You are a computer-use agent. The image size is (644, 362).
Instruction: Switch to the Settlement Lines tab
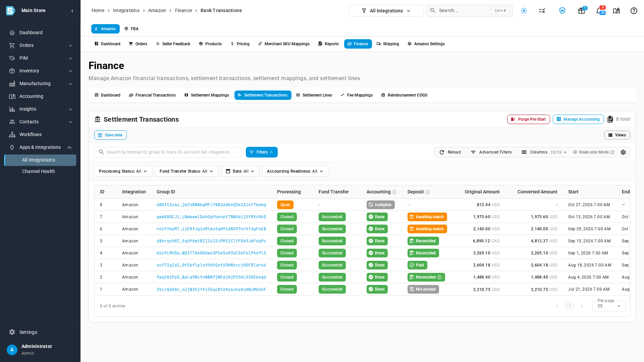[314, 95]
